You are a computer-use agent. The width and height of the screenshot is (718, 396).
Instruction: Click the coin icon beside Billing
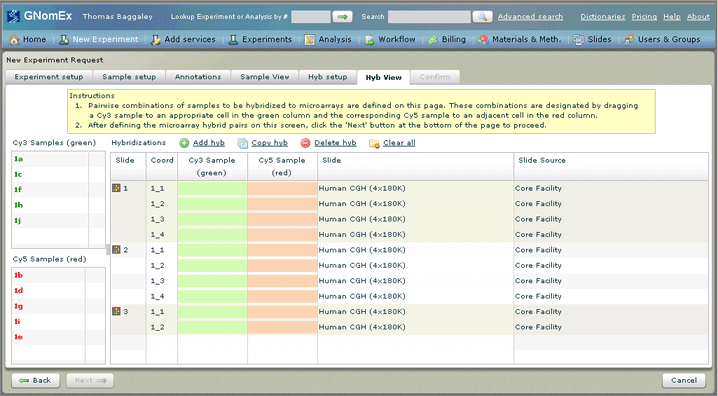pyautogui.click(x=433, y=40)
